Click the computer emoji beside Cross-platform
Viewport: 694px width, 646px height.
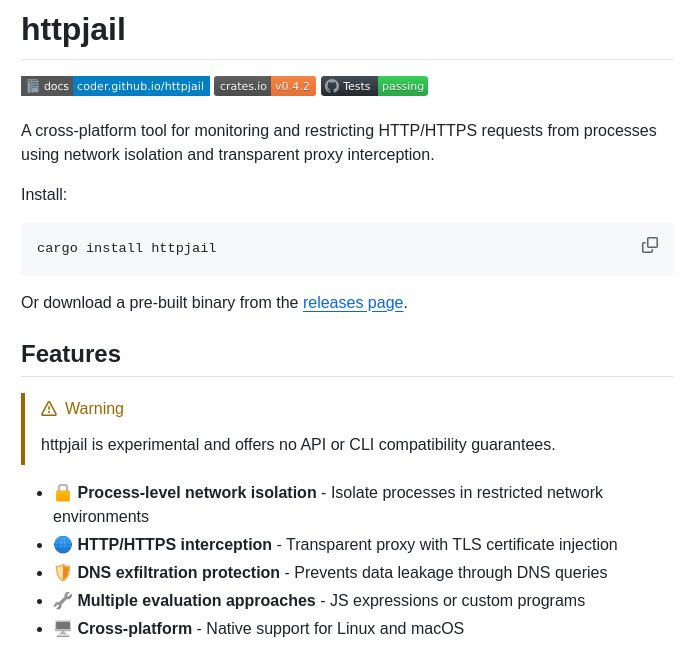[63, 628]
